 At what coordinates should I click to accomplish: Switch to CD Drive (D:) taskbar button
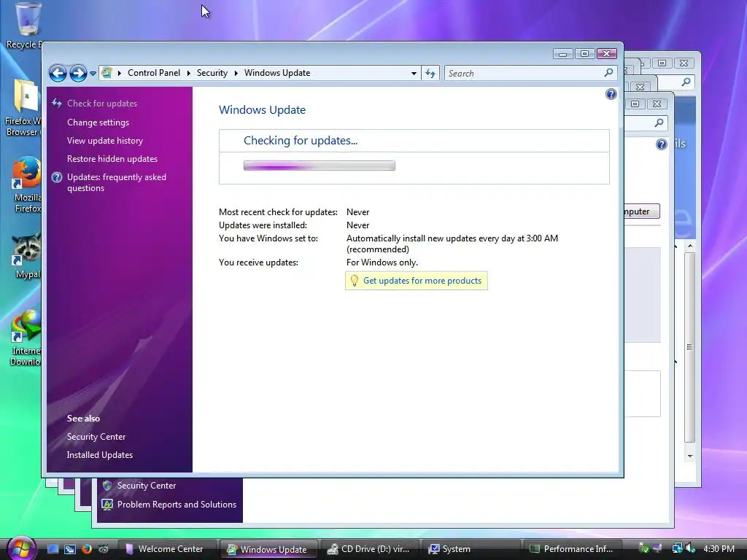point(369,549)
